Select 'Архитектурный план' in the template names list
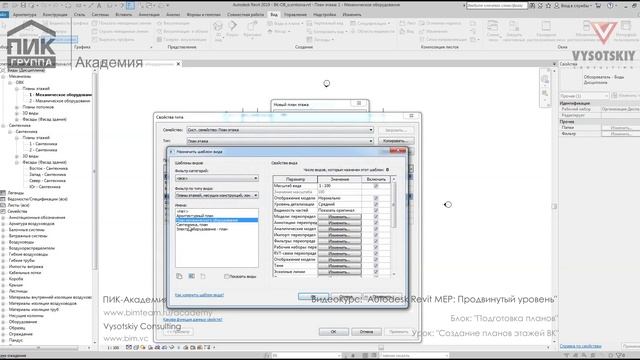 click(x=195, y=216)
